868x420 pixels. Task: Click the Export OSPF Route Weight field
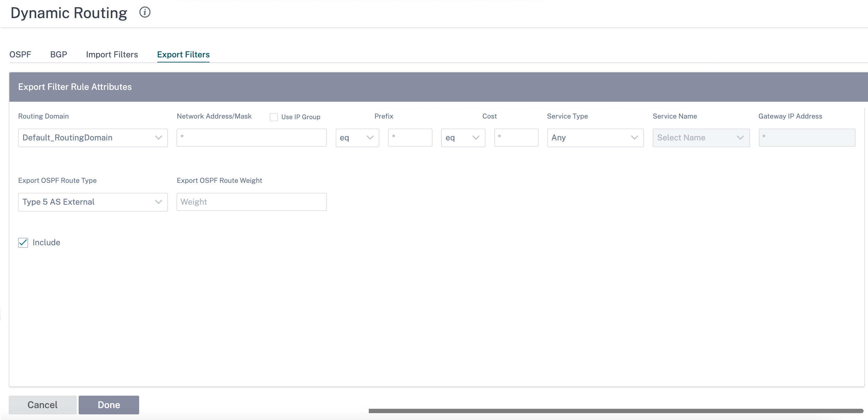coord(252,202)
